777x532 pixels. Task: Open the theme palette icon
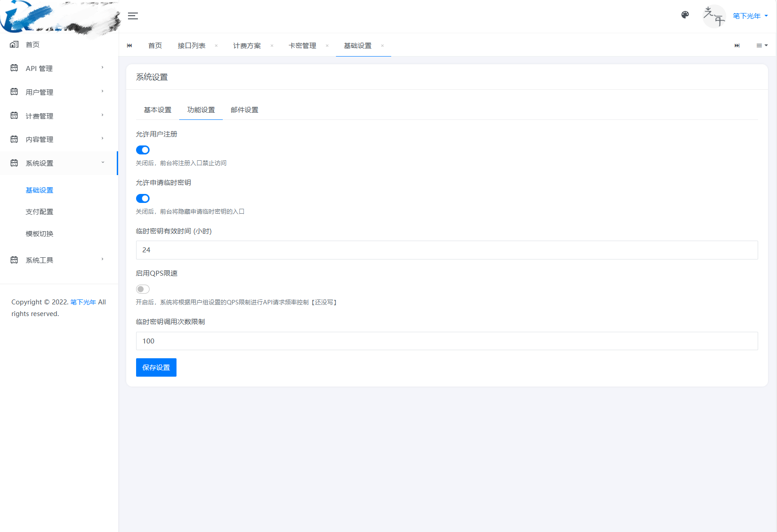point(685,15)
